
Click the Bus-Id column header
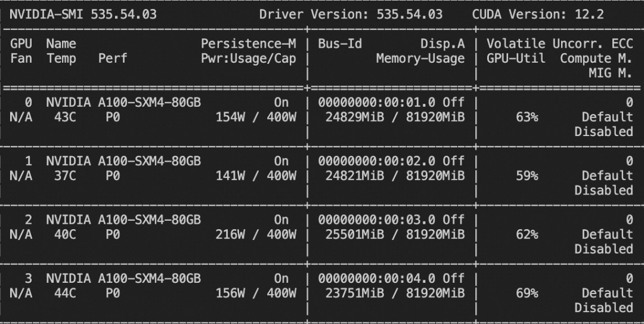pos(340,44)
